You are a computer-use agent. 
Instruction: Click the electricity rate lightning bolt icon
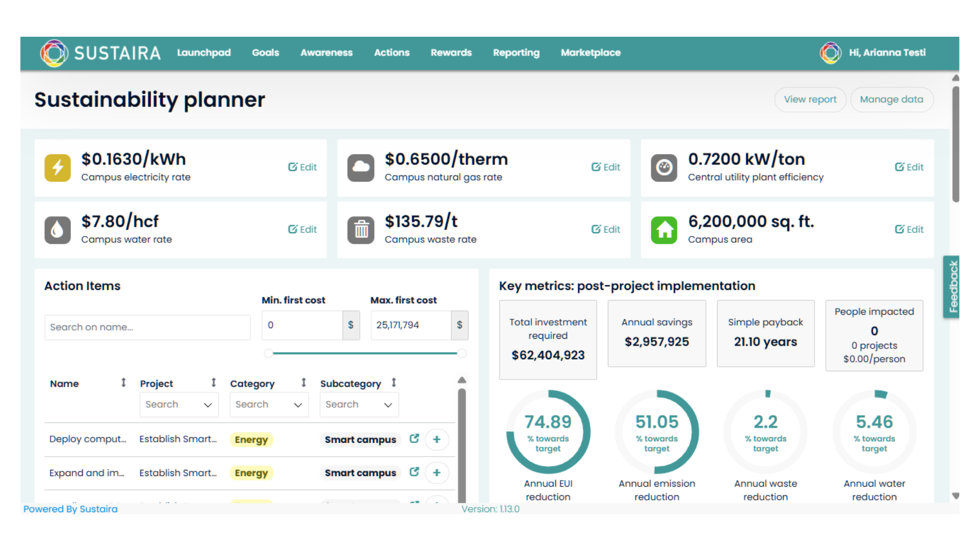57,167
